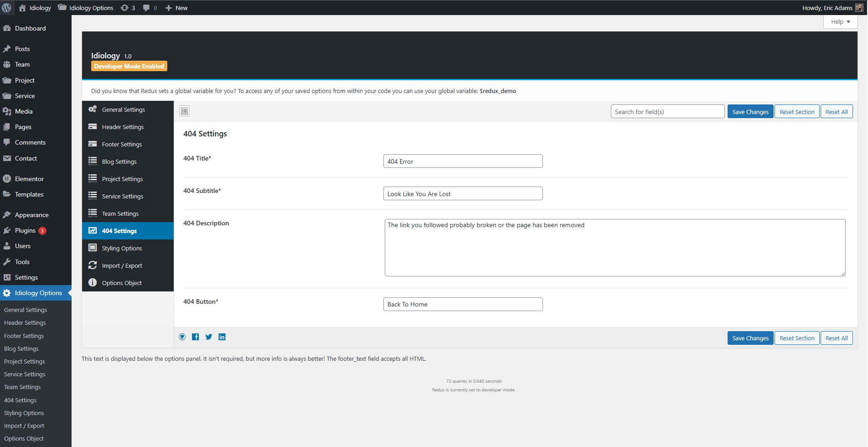Open the updates icon showing 3

(x=128, y=8)
